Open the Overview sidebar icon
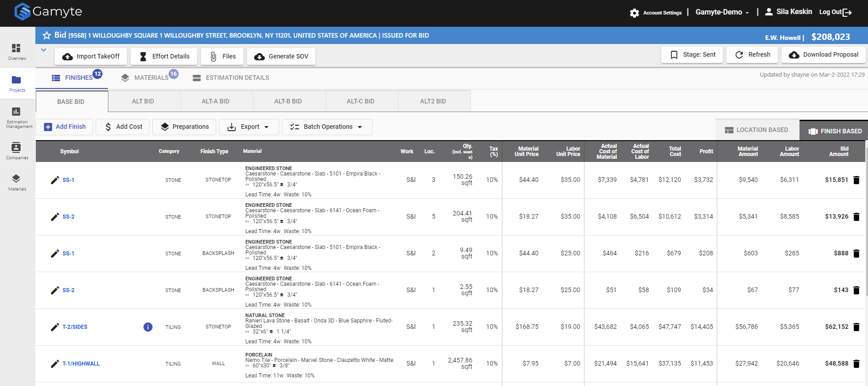The width and height of the screenshot is (868, 386). click(x=17, y=51)
